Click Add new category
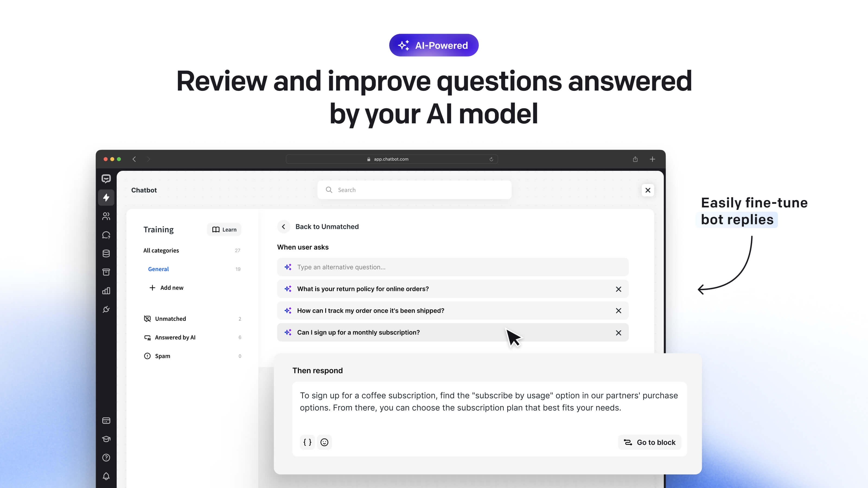This screenshot has width=868, height=488. point(167,288)
